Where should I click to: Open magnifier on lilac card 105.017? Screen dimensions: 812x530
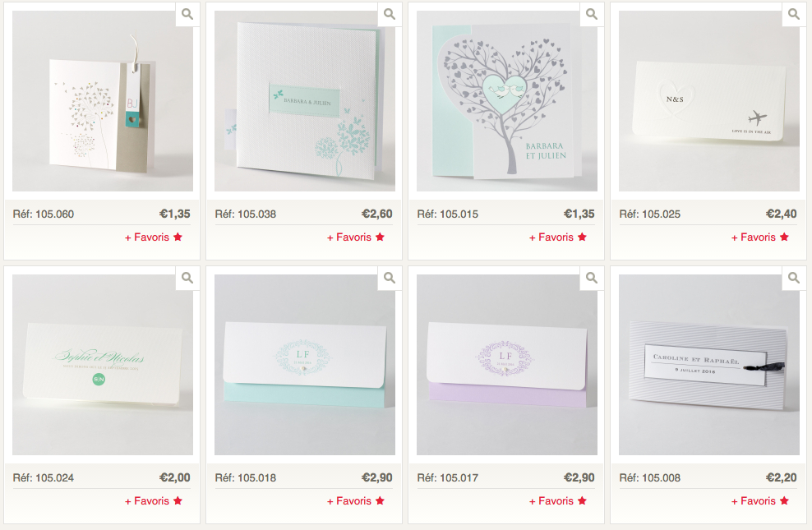[592, 279]
